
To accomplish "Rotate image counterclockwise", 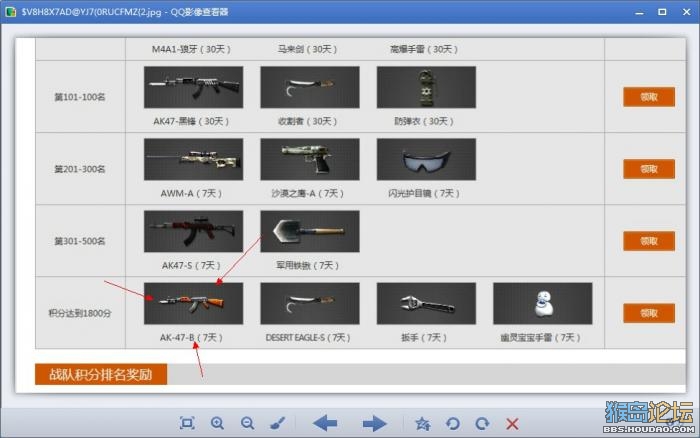I will point(453,423).
